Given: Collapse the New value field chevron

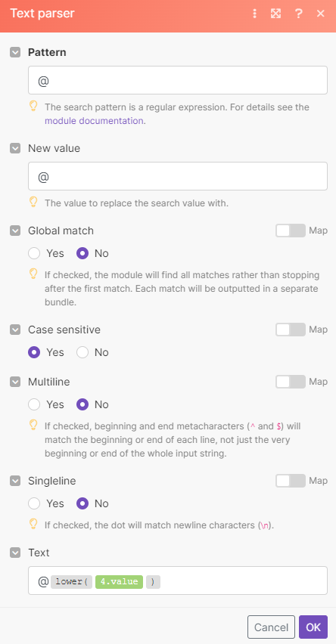Looking at the screenshot, I should [x=15, y=148].
